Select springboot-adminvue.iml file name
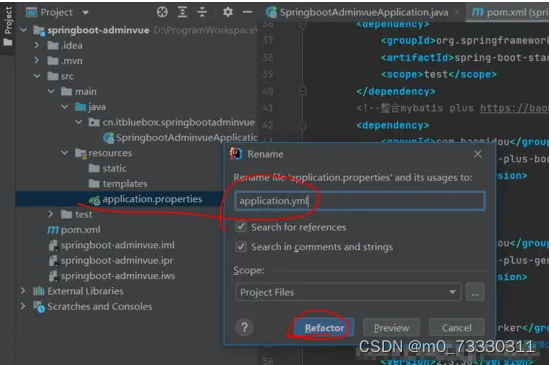 click(x=118, y=245)
